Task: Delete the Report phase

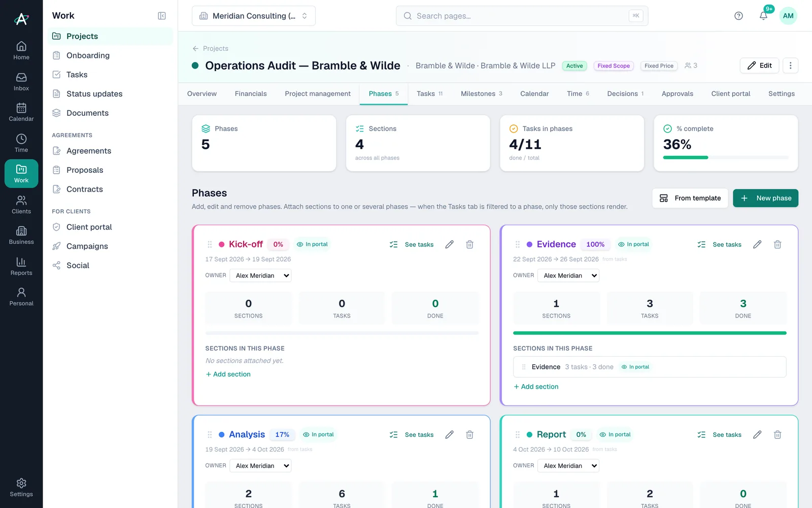Action: (x=777, y=434)
